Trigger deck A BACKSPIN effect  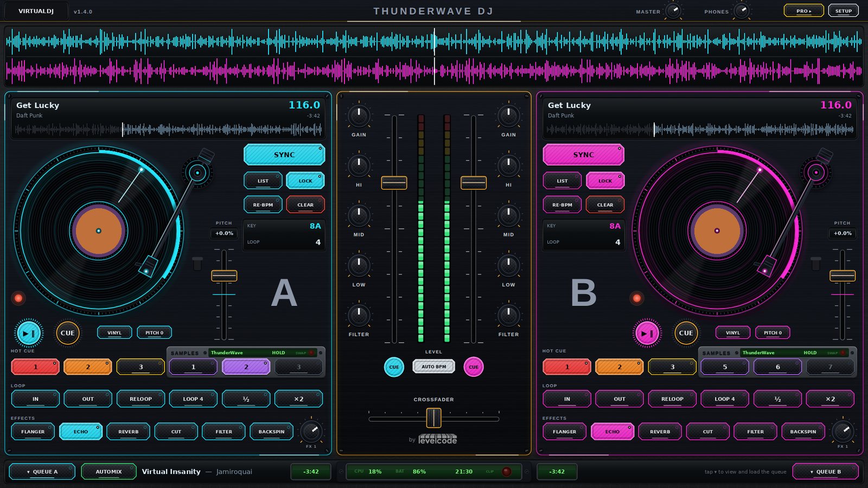272,432
